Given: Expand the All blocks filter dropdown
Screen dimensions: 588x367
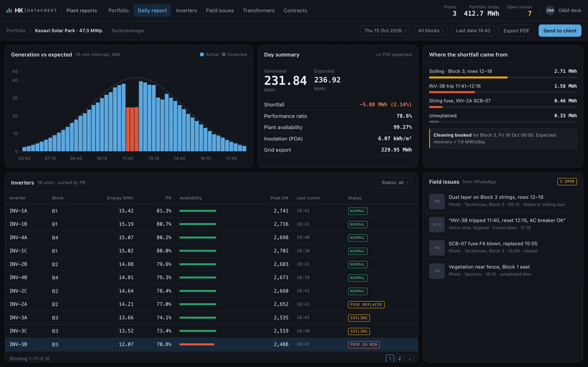Looking at the screenshot, I should coord(431,31).
